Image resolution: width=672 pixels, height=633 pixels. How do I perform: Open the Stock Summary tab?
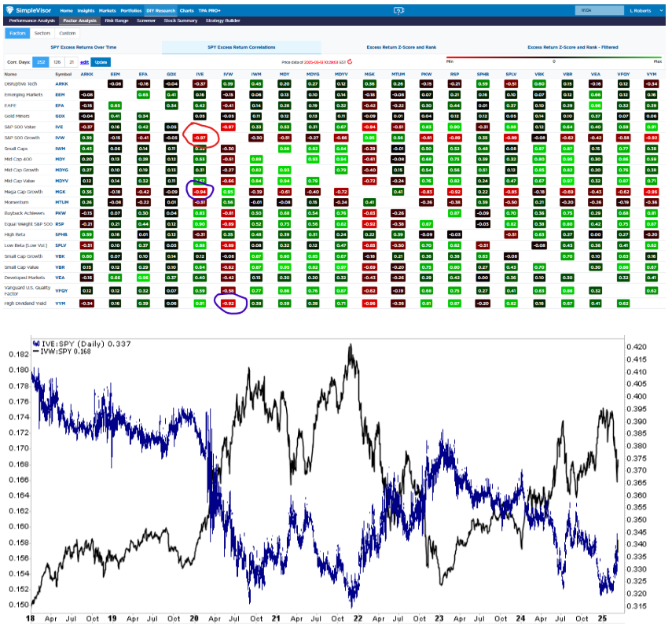point(181,20)
